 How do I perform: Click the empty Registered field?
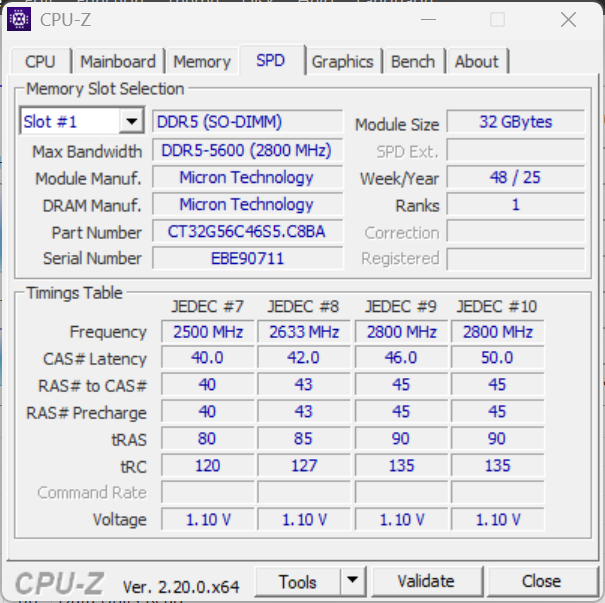[x=515, y=258]
